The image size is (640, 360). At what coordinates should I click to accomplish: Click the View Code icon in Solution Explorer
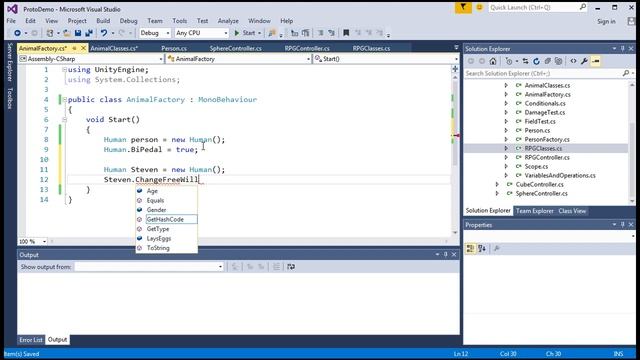pos(573,61)
